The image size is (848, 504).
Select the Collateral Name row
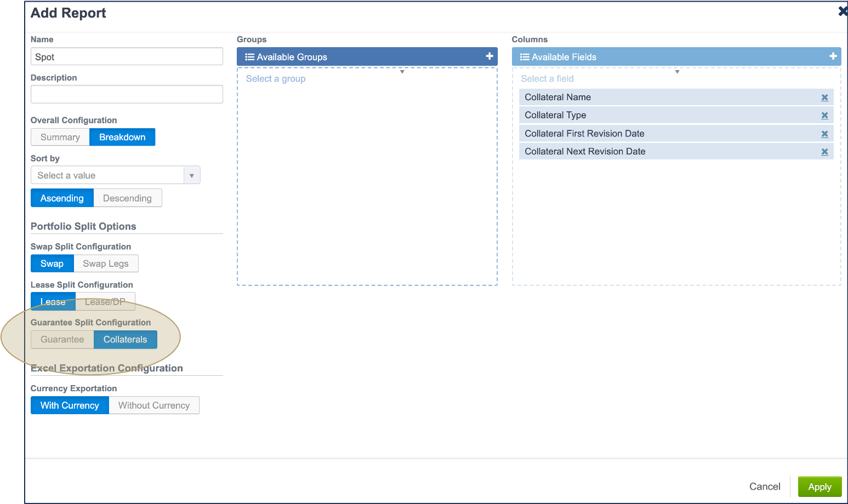(x=676, y=97)
